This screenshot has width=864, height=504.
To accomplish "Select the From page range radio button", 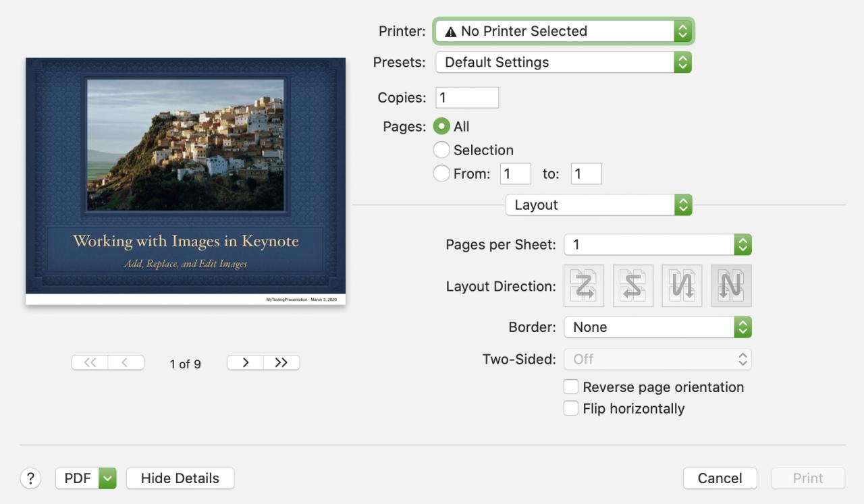I will (x=441, y=173).
